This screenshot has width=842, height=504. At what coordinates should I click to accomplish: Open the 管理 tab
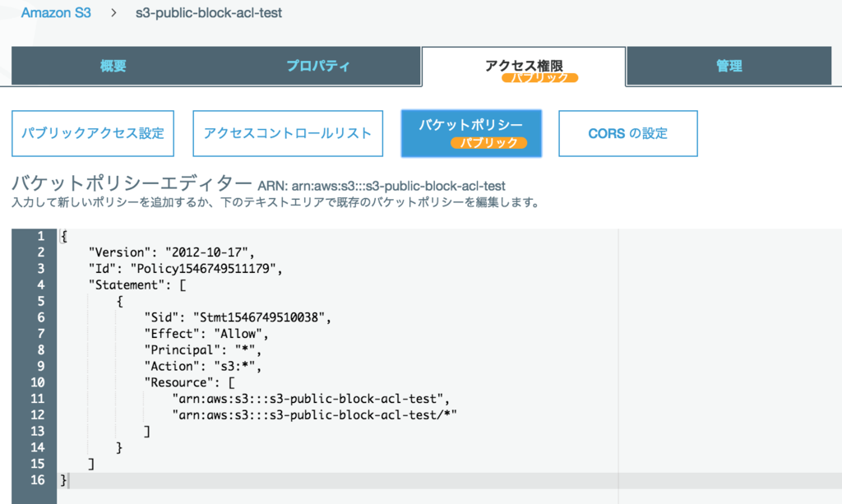(729, 66)
